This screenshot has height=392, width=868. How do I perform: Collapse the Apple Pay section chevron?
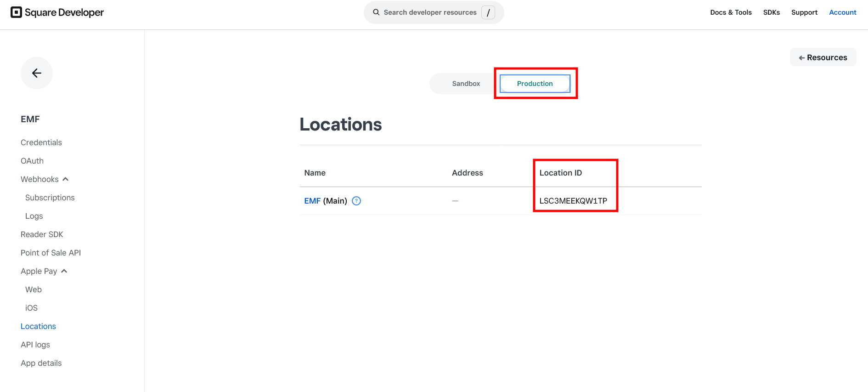tap(64, 271)
